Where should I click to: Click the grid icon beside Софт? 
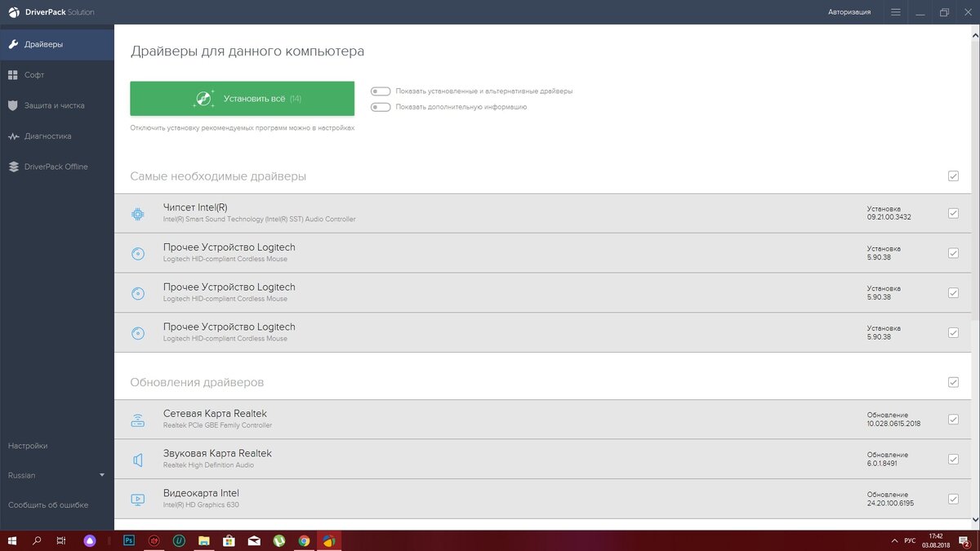pyautogui.click(x=13, y=75)
